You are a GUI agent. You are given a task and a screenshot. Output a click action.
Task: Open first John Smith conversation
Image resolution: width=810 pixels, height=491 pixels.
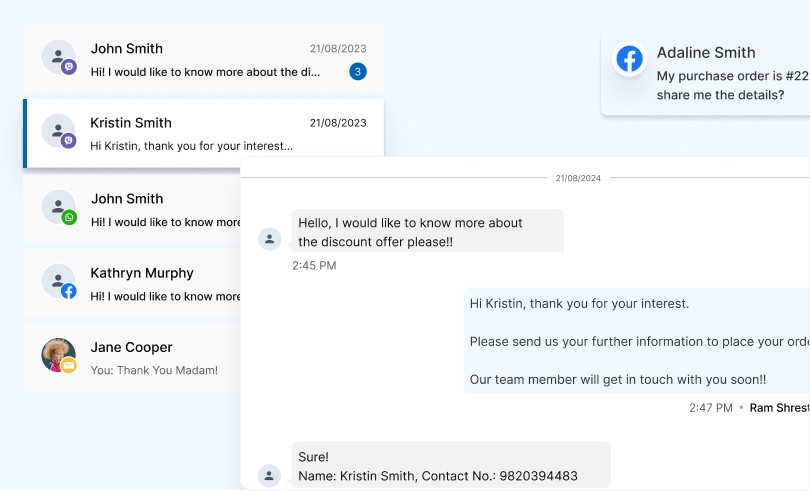[204, 58]
